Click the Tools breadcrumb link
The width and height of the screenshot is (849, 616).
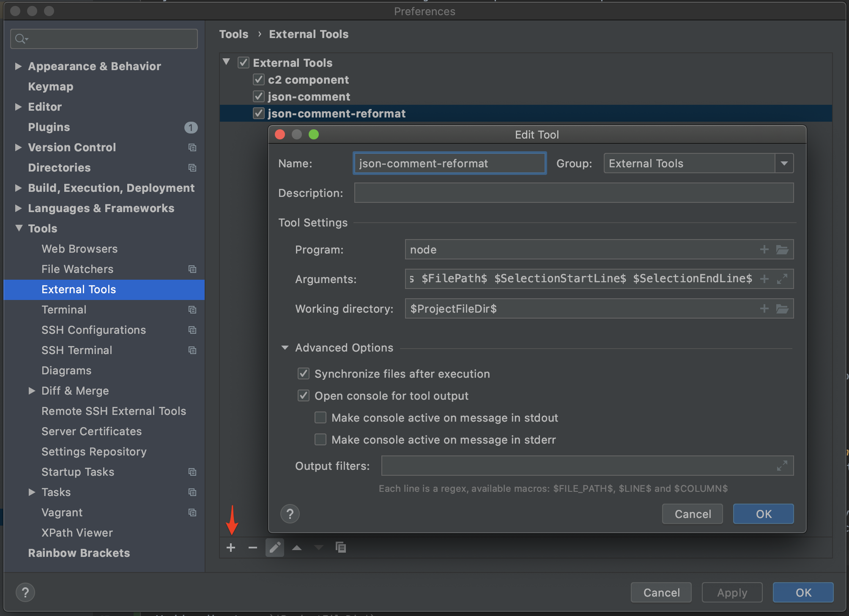234,34
